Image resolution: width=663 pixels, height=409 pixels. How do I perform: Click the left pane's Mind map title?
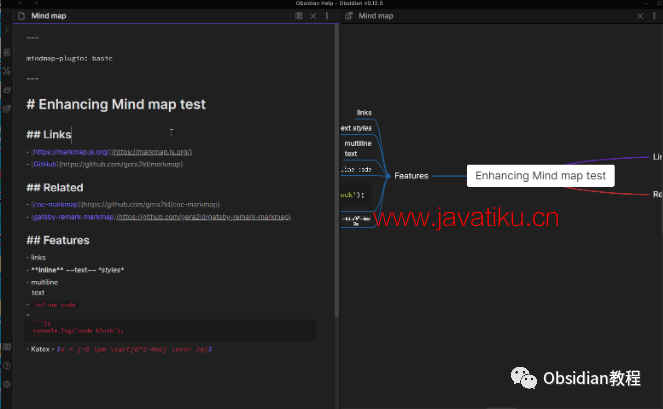[x=49, y=16]
